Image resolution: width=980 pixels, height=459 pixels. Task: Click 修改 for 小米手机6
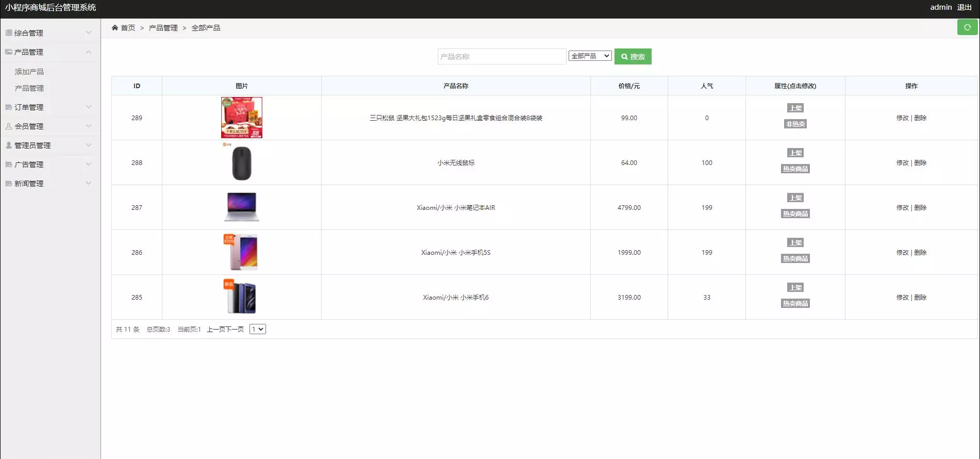902,297
